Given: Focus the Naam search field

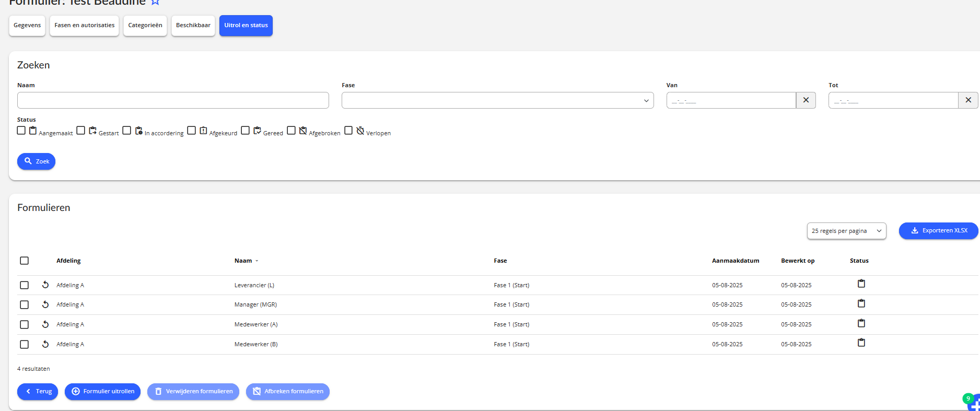Looking at the screenshot, I should tap(173, 100).
